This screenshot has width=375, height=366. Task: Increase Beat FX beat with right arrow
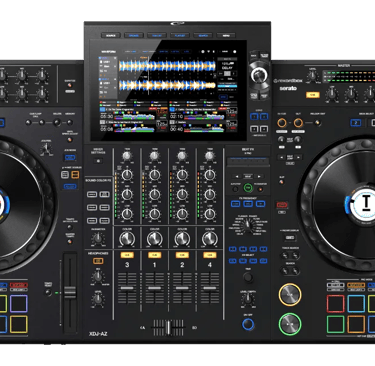pos(259,176)
